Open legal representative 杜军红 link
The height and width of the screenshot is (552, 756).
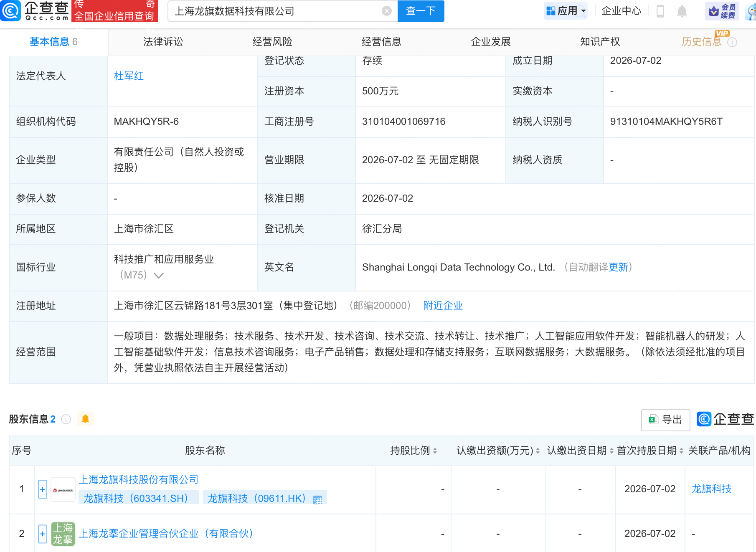point(129,76)
